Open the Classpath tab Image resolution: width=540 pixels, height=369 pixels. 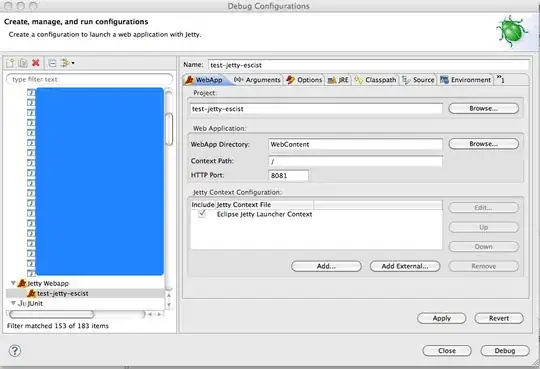(375, 80)
